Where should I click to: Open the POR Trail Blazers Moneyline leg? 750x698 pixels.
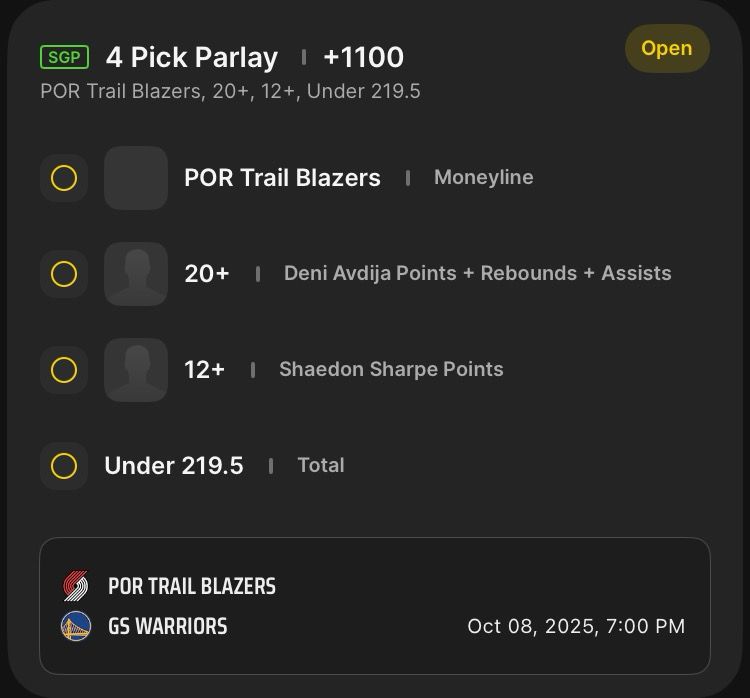coord(282,178)
